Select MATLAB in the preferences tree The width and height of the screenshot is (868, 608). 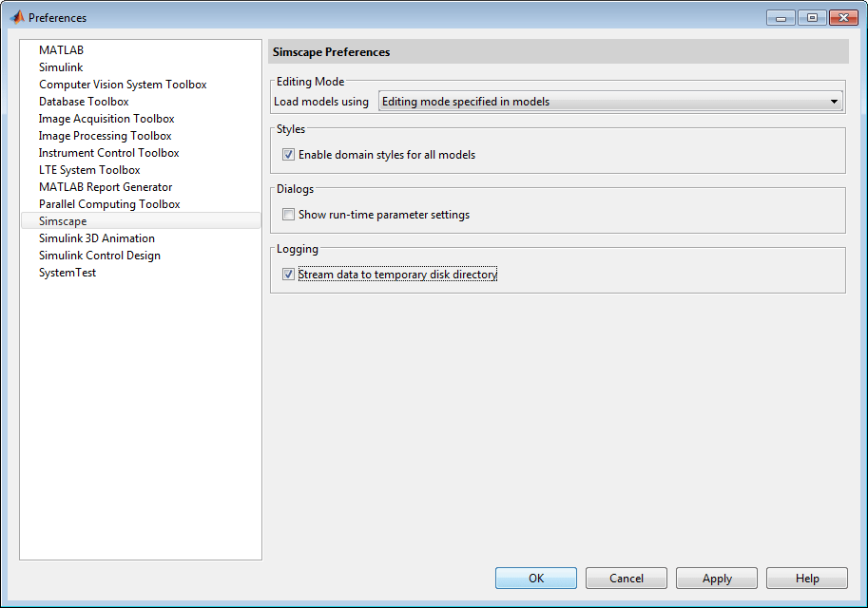pos(61,50)
